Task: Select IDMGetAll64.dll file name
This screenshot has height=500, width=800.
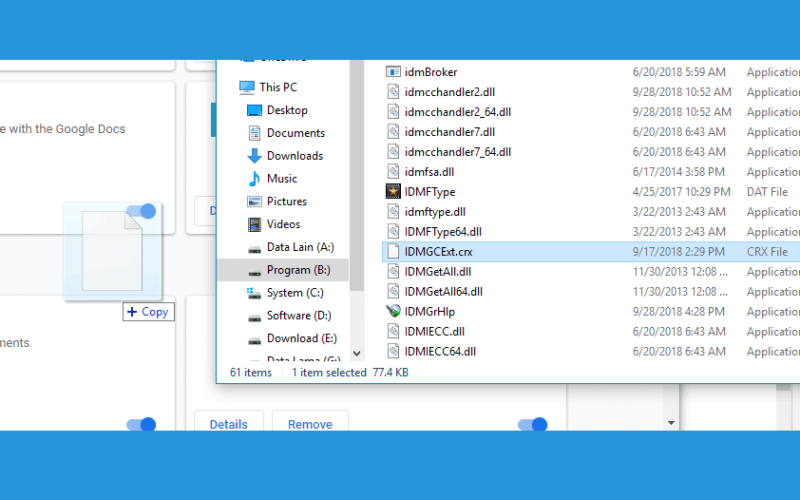Action: pyautogui.click(x=443, y=291)
